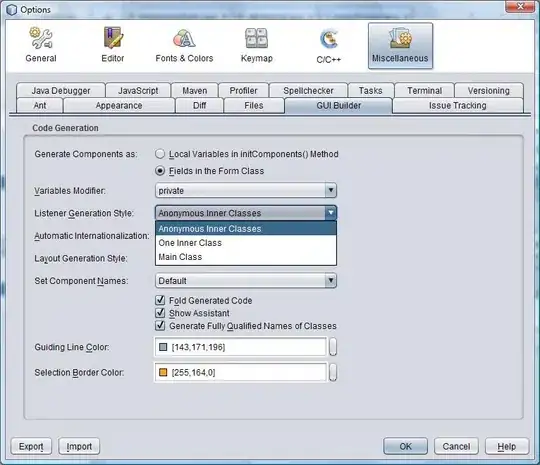540x465 pixels.
Task: Open the Fonts & Colors category
Action: (x=184, y=45)
